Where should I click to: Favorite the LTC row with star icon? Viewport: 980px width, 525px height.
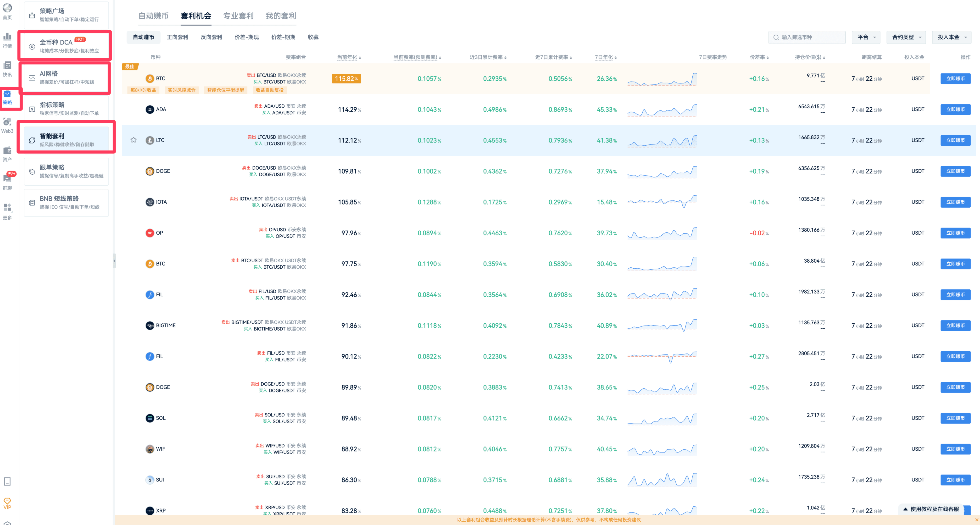pyautogui.click(x=134, y=140)
